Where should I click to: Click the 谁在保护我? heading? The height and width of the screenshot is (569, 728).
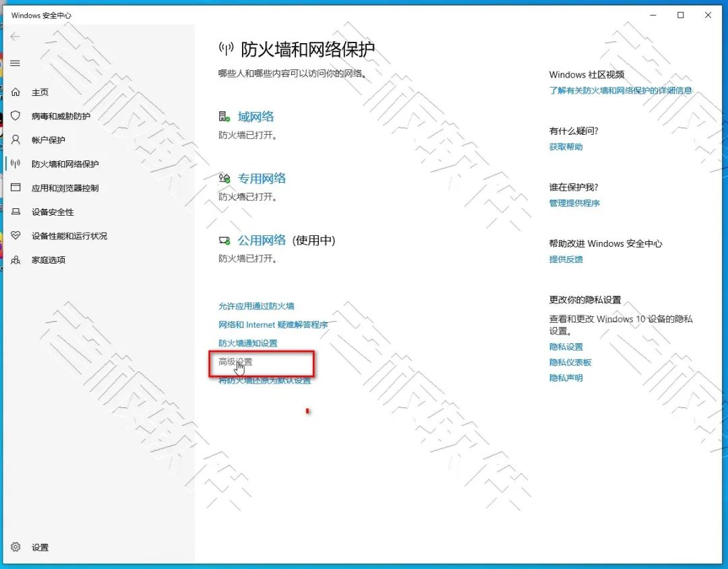coord(574,187)
